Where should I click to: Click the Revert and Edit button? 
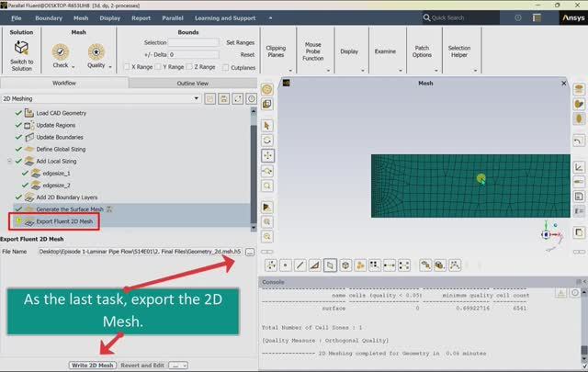point(142,366)
